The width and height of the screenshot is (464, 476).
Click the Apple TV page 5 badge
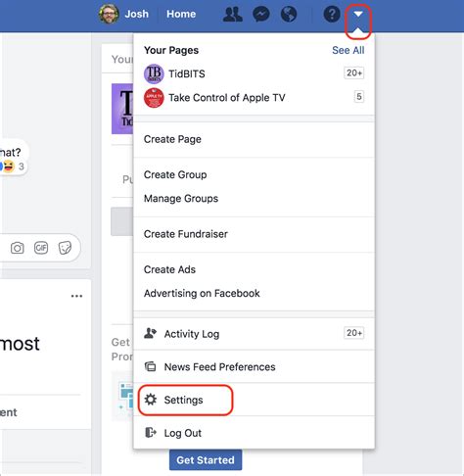point(359,97)
